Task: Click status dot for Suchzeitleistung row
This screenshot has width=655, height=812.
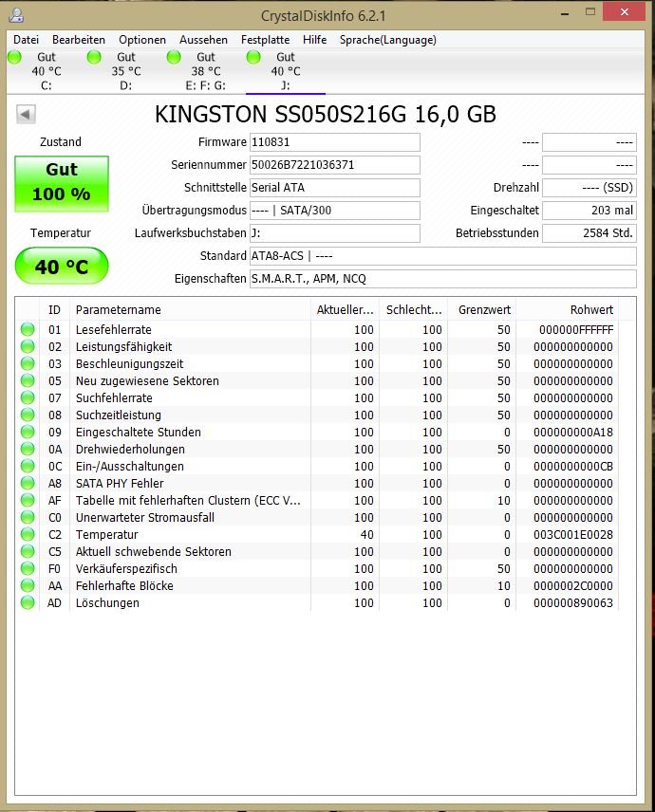Action: [x=28, y=415]
